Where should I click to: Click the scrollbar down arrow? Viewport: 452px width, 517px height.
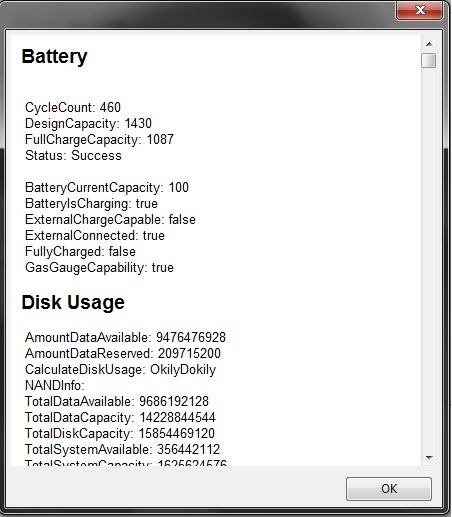click(x=429, y=458)
